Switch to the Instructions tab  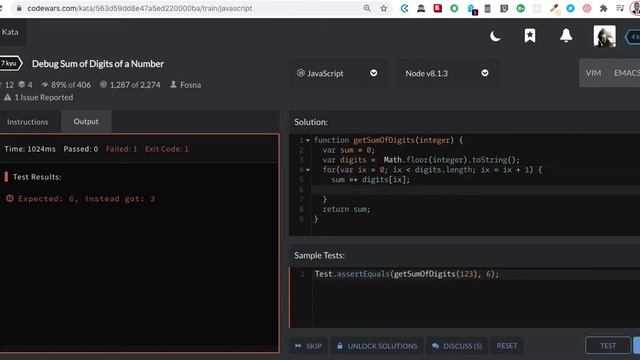coord(27,122)
